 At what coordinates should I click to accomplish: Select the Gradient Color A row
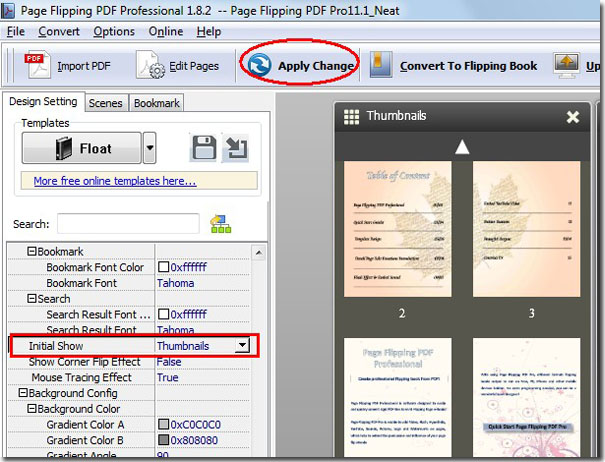129,425
